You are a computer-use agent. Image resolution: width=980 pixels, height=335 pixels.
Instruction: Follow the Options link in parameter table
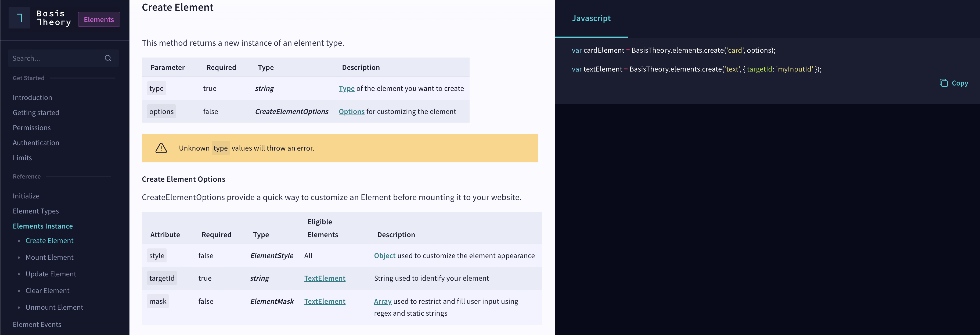pos(352,112)
